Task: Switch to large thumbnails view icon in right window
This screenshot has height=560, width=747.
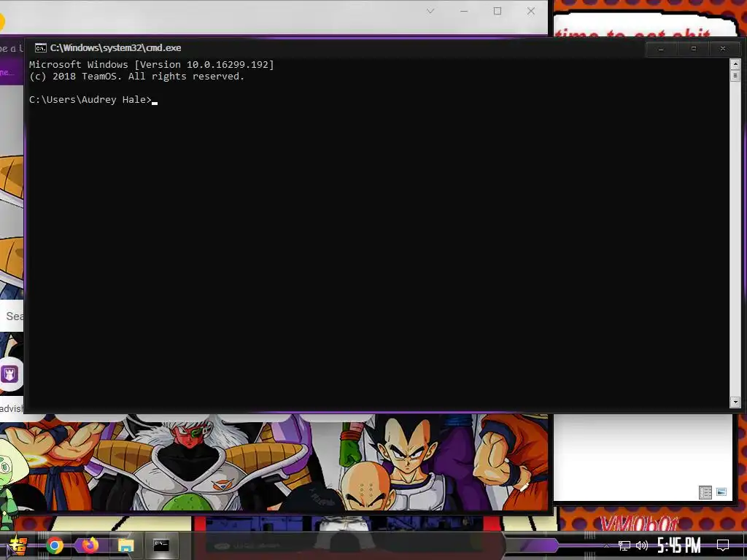Action: coord(721,492)
